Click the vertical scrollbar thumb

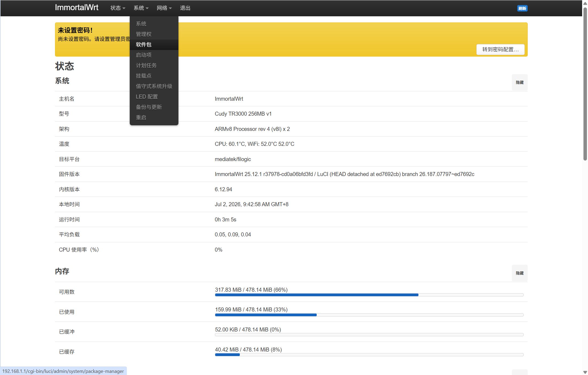click(x=585, y=84)
